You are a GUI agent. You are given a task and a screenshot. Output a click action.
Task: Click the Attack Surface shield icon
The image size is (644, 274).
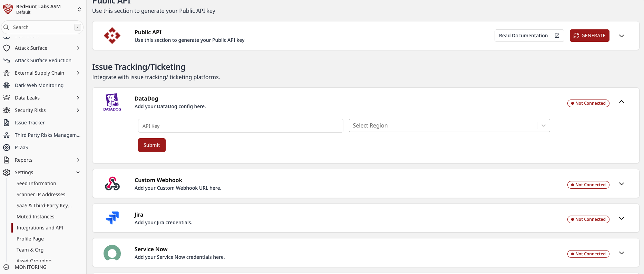coord(7,48)
